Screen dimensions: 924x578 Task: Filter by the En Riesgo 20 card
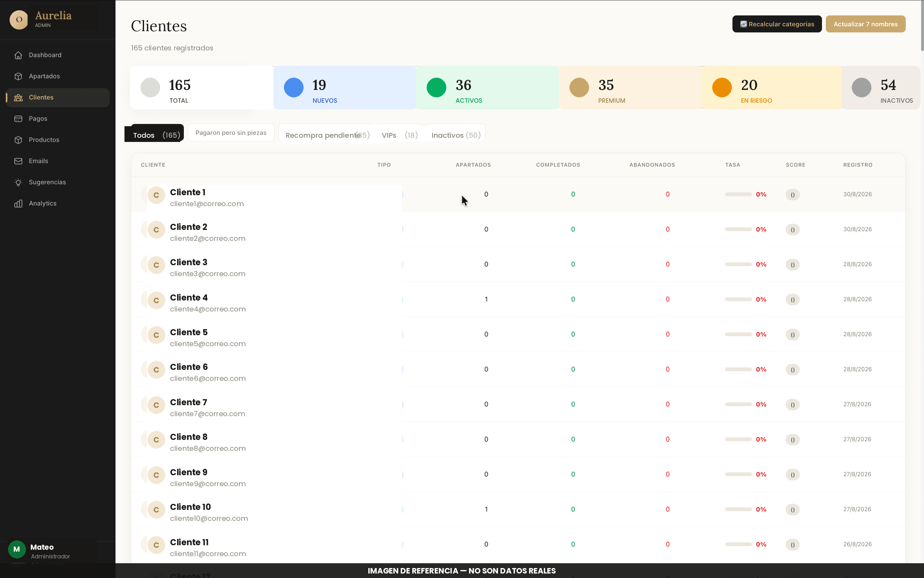click(771, 88)
